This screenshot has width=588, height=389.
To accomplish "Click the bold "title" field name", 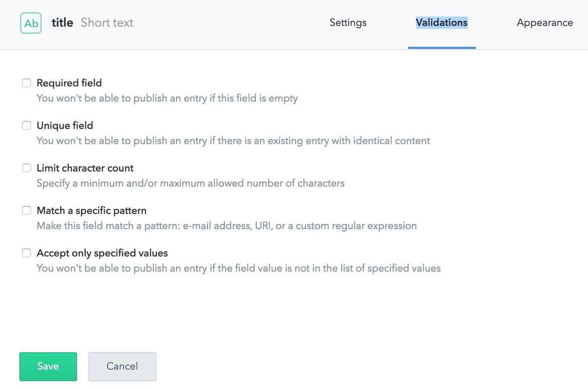I will click(x=62, y=23).
